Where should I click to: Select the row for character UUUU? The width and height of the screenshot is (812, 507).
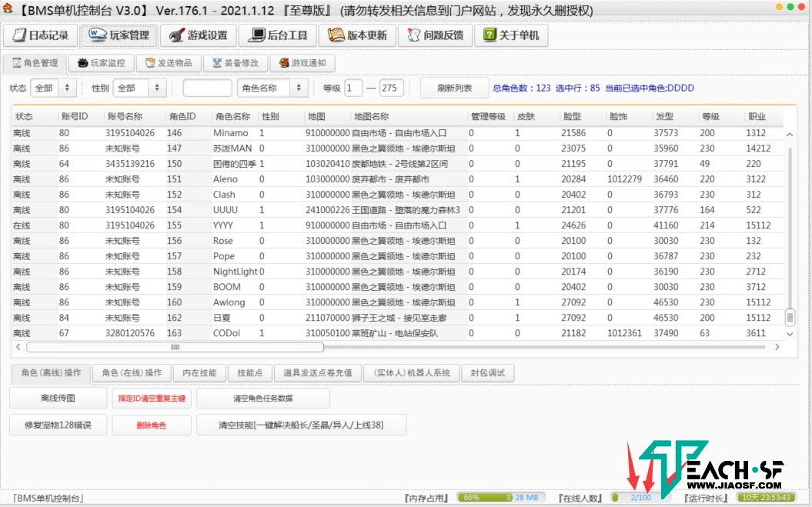[x=397, y=210]
